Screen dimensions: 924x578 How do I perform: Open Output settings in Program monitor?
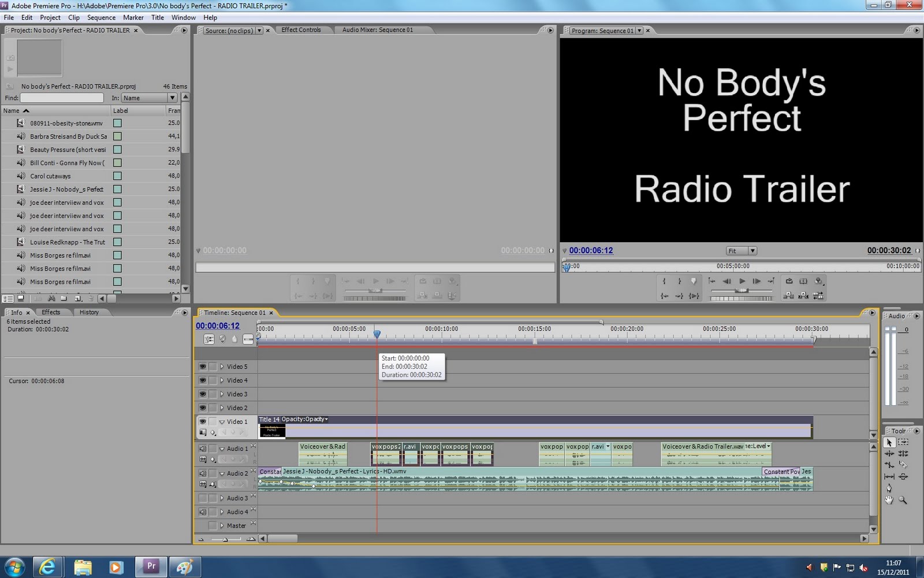click(818, 281)
